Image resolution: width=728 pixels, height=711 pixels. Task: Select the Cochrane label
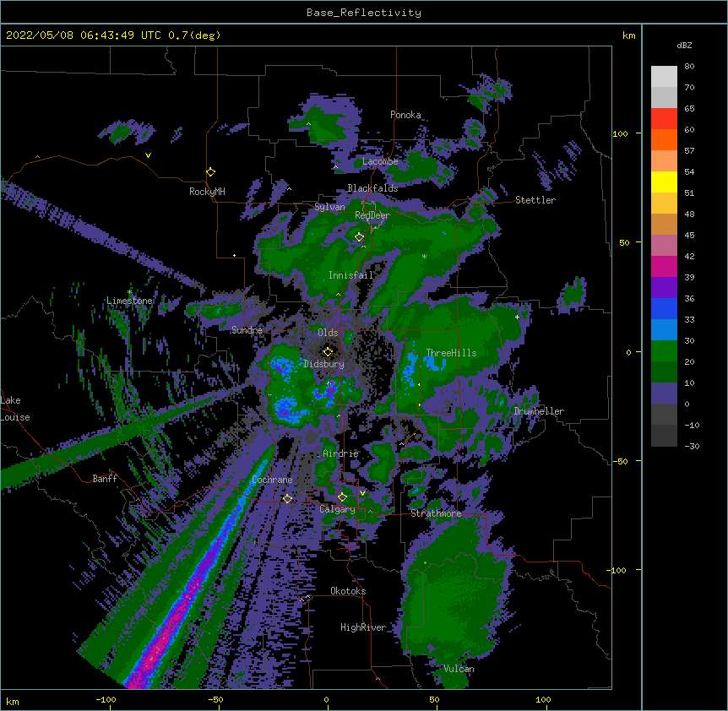pyautogui.click(x=272, y=480)
